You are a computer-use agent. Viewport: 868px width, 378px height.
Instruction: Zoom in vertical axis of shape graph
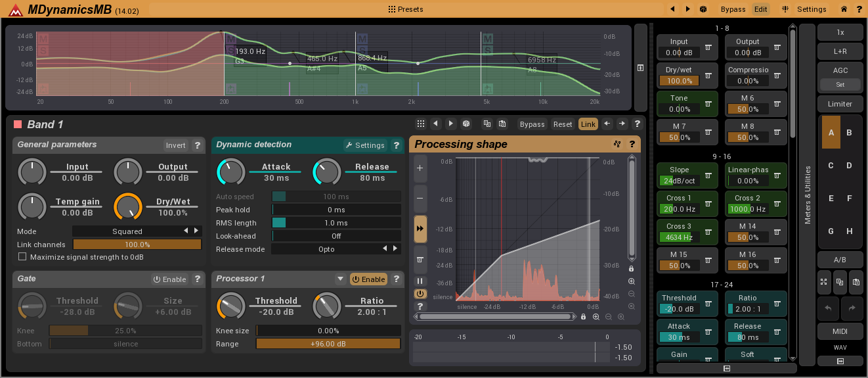click(x=632, y=281)
